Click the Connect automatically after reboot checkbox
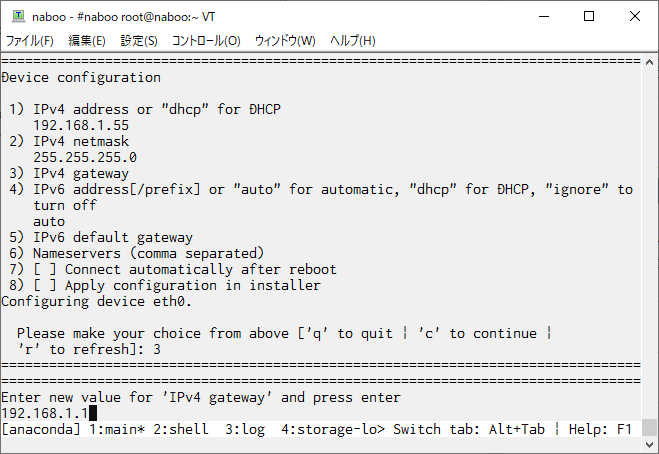 (x=45, y=269)
